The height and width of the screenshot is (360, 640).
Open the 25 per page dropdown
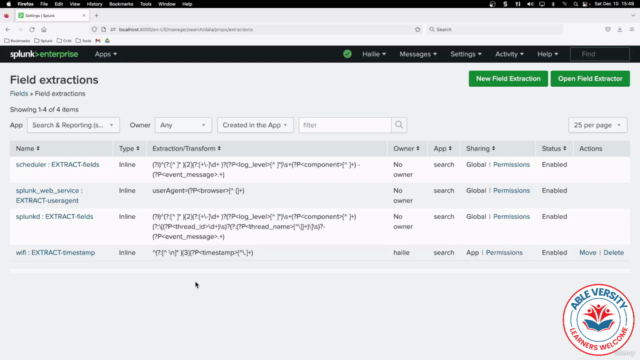tap(598, 125)
